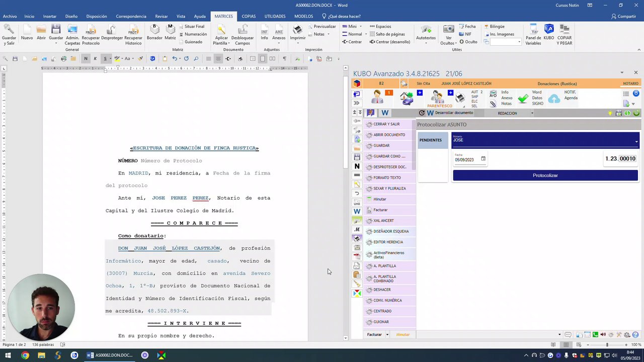
Task: Toggle italic K button in quick toolbar
Action: click(95, 59)
